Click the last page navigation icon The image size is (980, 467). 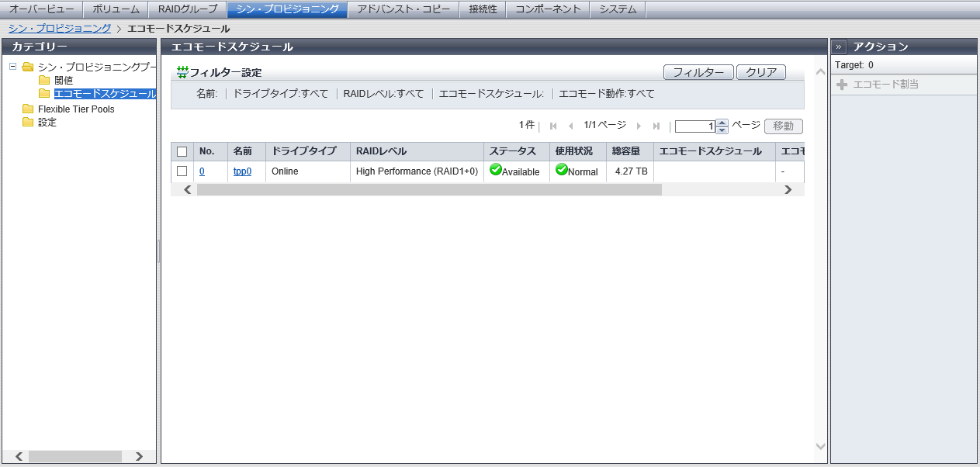(x=656, y=126)
